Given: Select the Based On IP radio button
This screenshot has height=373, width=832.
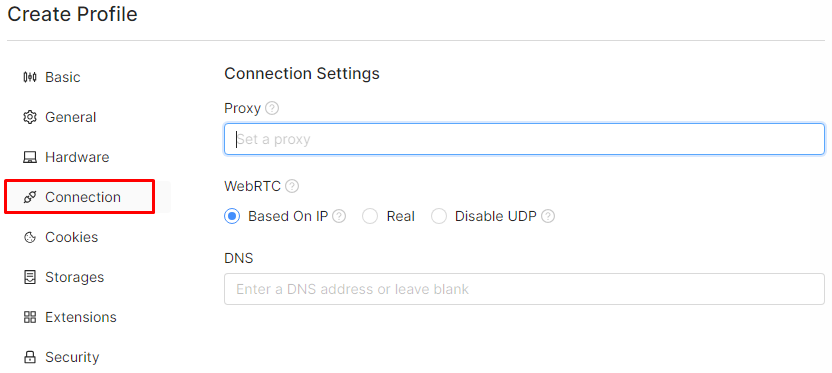Looking at the screenshot, I should (x=232, y=216).
